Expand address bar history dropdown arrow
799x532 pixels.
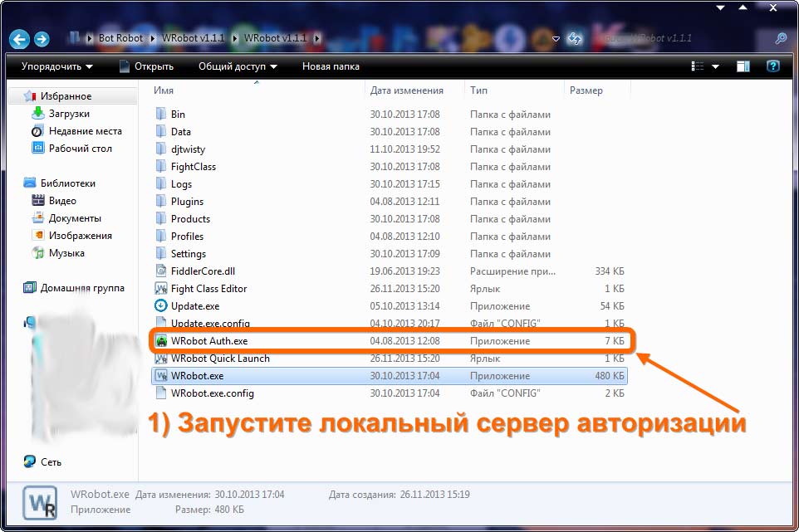556,39
